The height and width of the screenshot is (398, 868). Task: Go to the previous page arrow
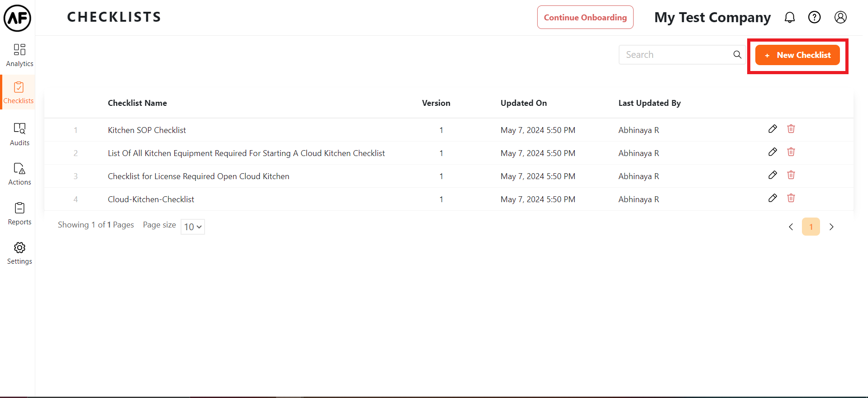click(x=791, y=227)
